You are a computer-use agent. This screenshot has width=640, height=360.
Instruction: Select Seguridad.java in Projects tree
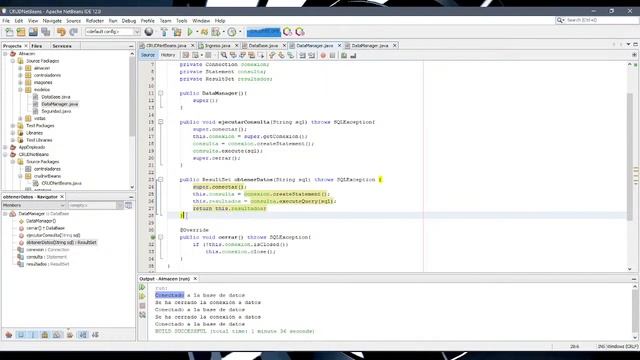click(56, 111)
